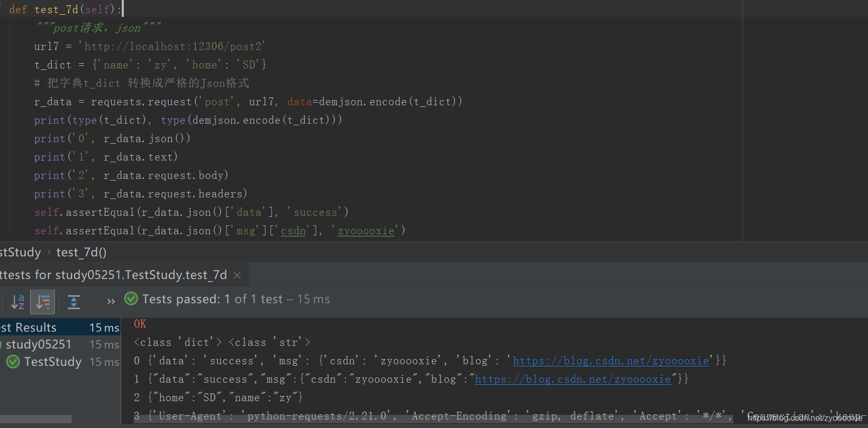This screenshot has width=868, height=428.
Task: Show more toolbar actions chevron
Action: coord(111,302)
